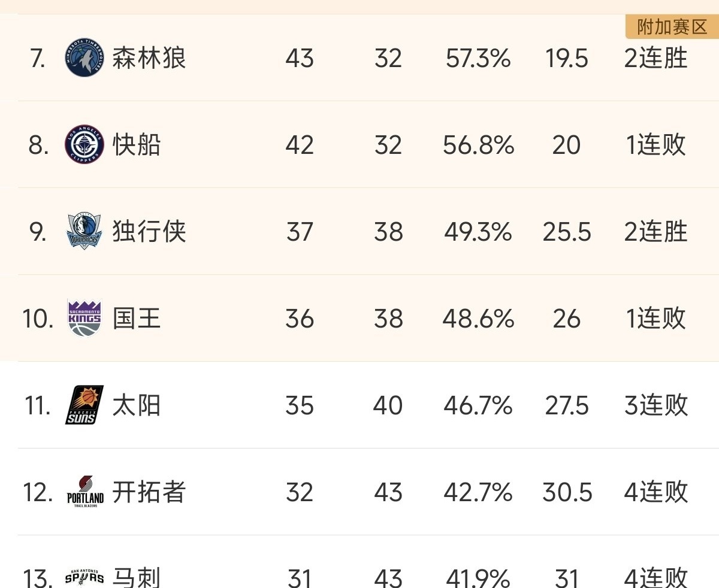Image resolution: width=719 pixels, height=588 pixels.
Task: Select the Suns 3连败 streak cell
Action: [x=656, y=405]
